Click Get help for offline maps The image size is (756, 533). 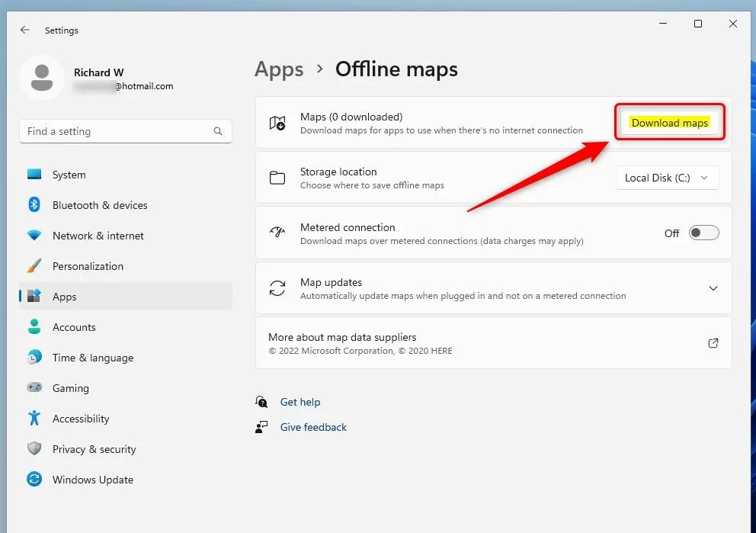tap(300, 402)
